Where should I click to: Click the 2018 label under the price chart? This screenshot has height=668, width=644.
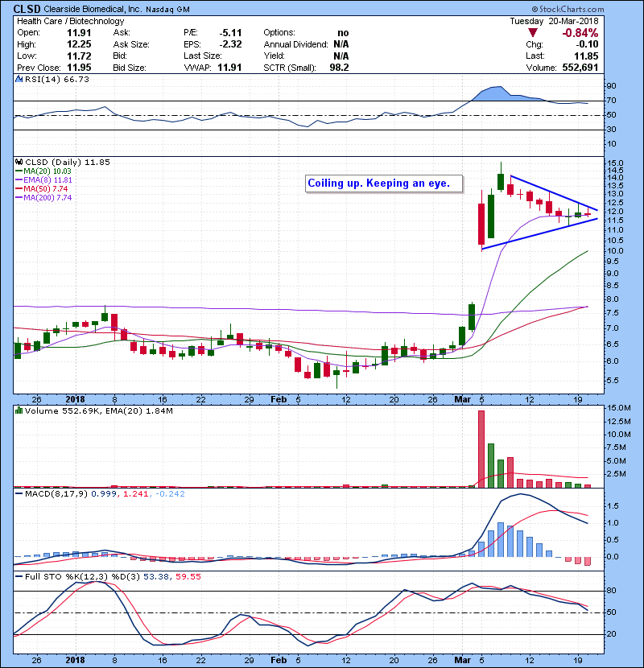75,400
